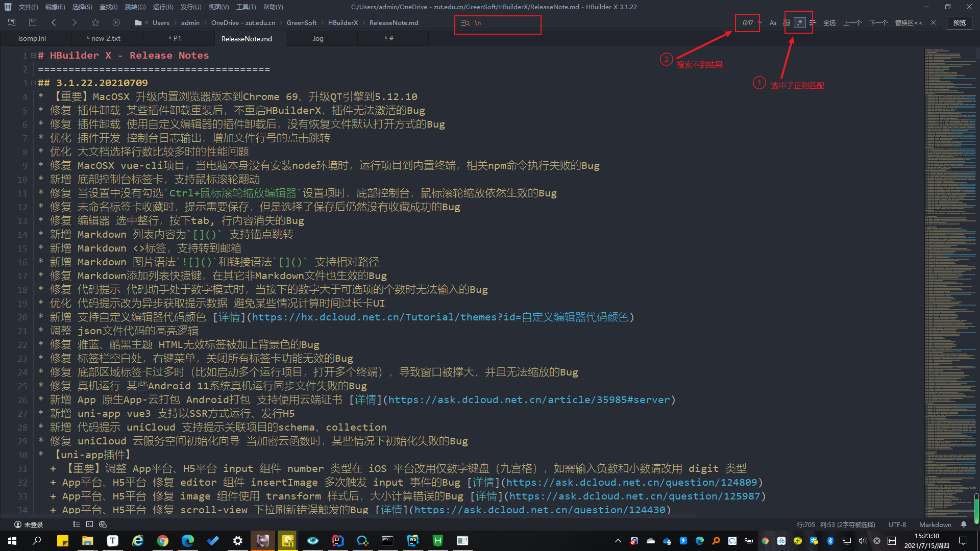Viewport: 980px width, 551px height.
Task: Bookmark file with the star icon
Action: tap(95, 23)
